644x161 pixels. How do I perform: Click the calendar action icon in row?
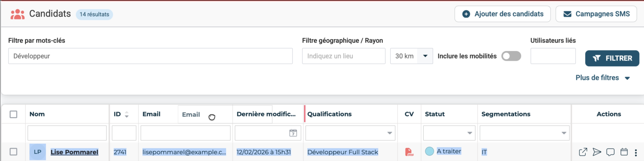(x=624, y=152)
